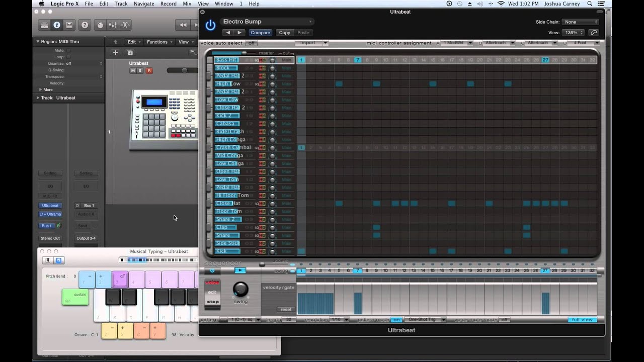The height and width of the screenshot is (362, 644).
Task: Open the Wi-Fi status menu
Action: [501, 4]
